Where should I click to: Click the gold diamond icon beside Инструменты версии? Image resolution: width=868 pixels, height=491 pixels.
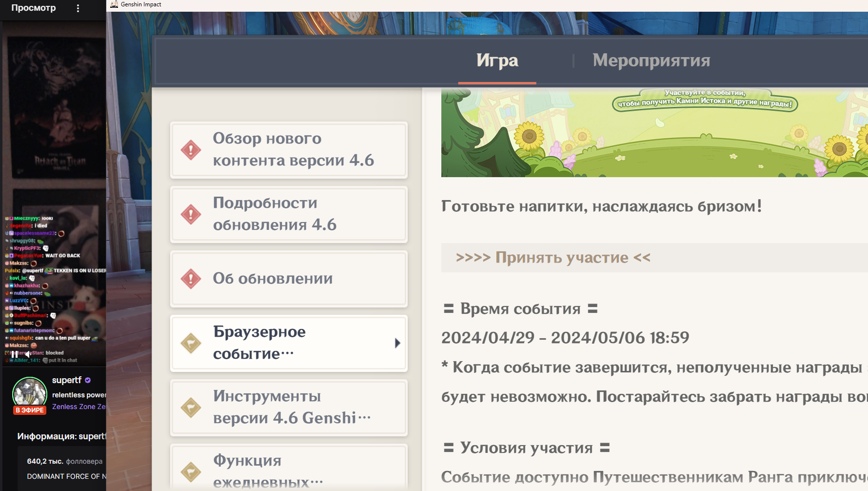(x=191, y=408)
